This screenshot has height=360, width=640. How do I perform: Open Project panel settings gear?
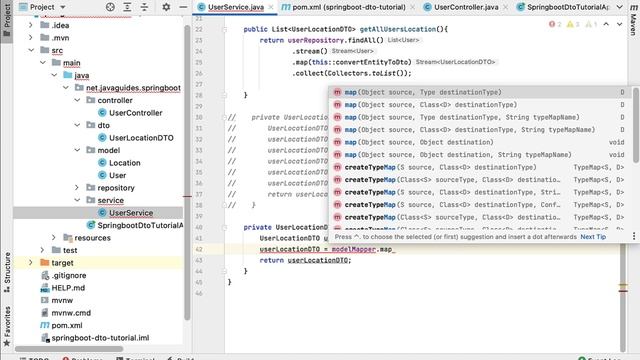(x=166, y=7)
